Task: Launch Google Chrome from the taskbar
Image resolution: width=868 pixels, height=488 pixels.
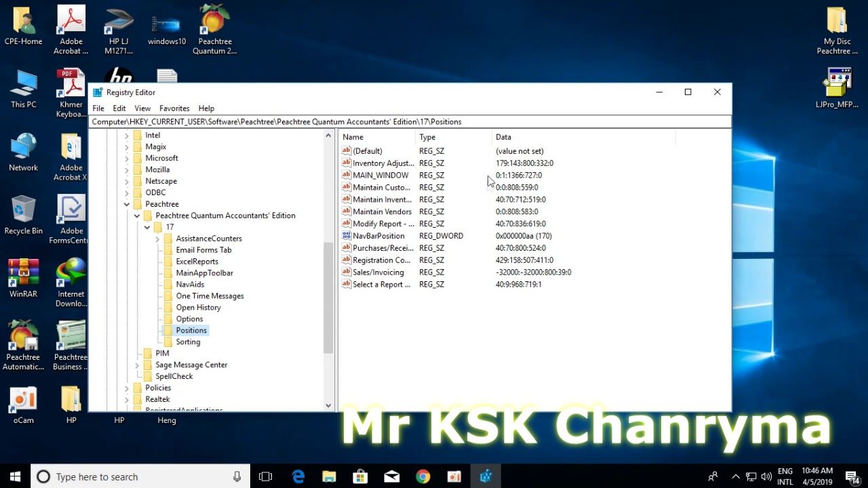Action: 423,476
